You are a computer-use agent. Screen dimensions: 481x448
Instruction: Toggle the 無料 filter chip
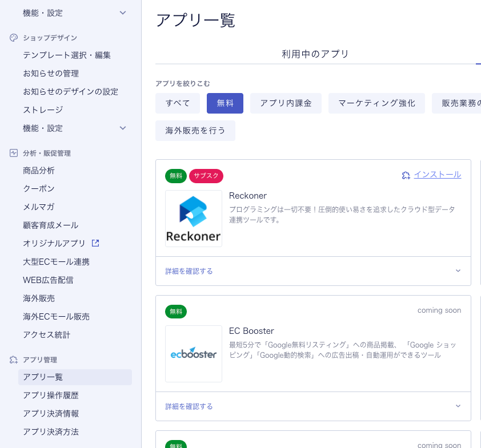[x=225, y=103]
